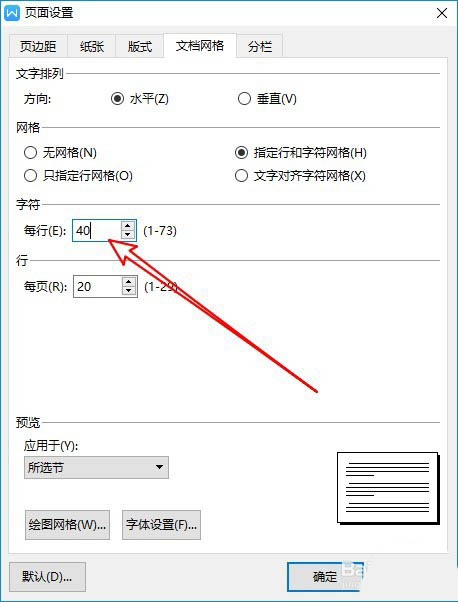Decrease lines per page with down spinner
Viewport: 458px width, 602px height.
tap(129, 291)
